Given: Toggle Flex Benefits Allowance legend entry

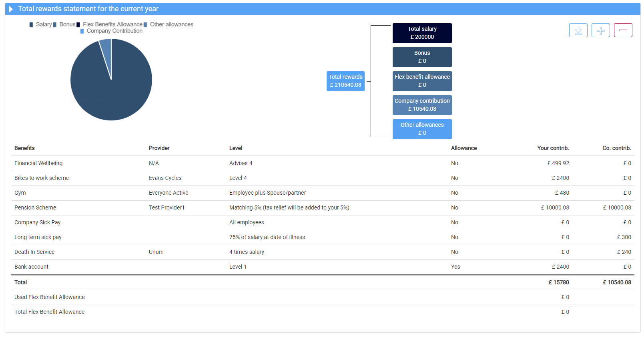Looking at the screenshot, I should [110, 24].
